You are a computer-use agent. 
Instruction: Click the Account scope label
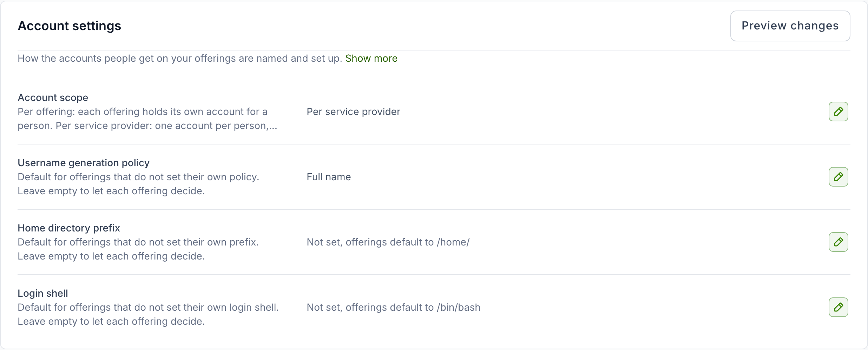coord(53,97)
